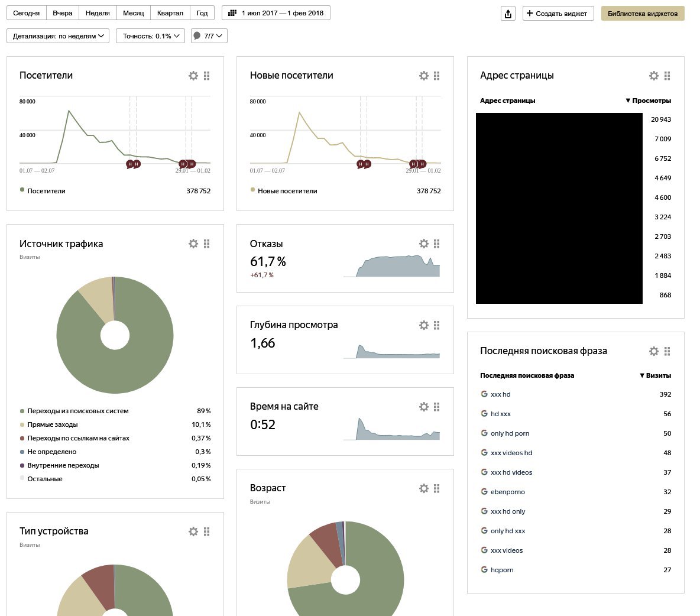The width and height of the screenshot is (700, 616).
Task: Toggle Переходы из поисковых систем legend item
Action: pos(74,411)
